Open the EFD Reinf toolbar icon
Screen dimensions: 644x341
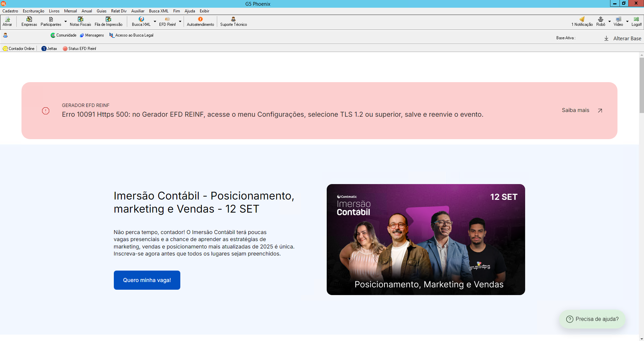167,21
